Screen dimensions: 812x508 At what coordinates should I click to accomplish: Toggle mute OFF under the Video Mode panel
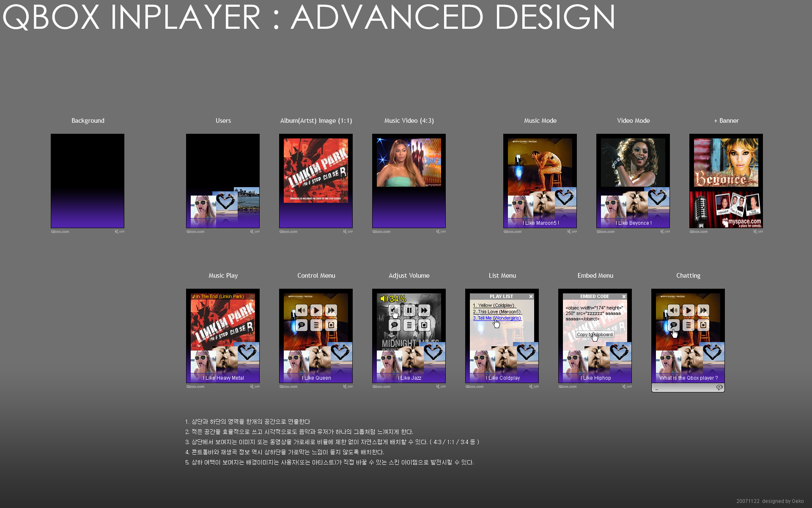[665, 232]
